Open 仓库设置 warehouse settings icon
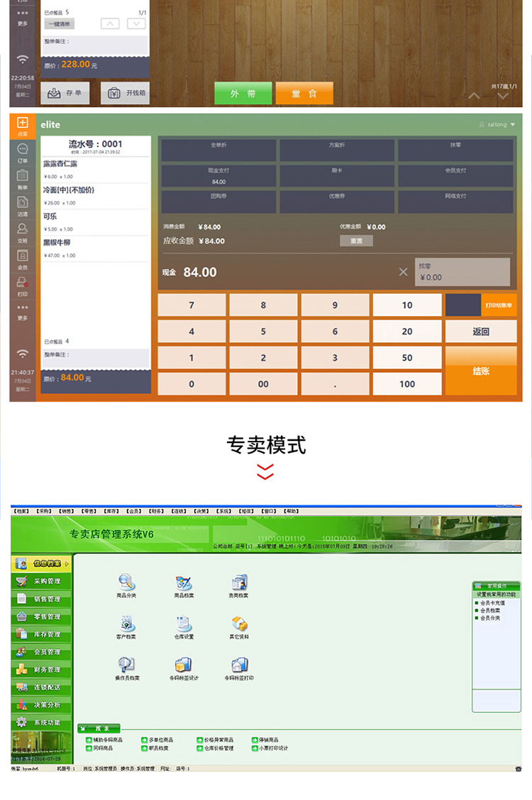The height and width of the screenshot is (800, 532). click(184, 627)
